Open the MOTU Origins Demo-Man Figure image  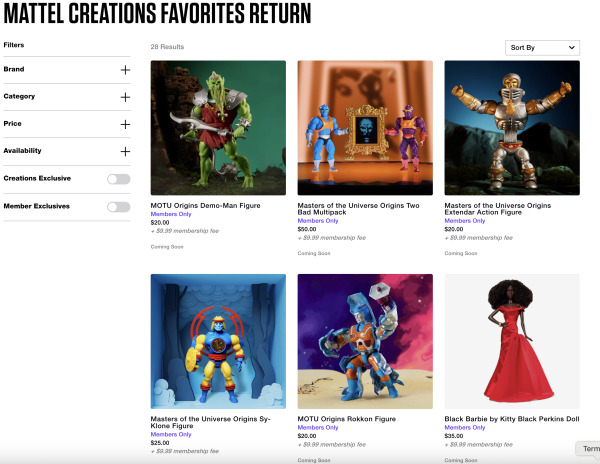coord(218,128)
